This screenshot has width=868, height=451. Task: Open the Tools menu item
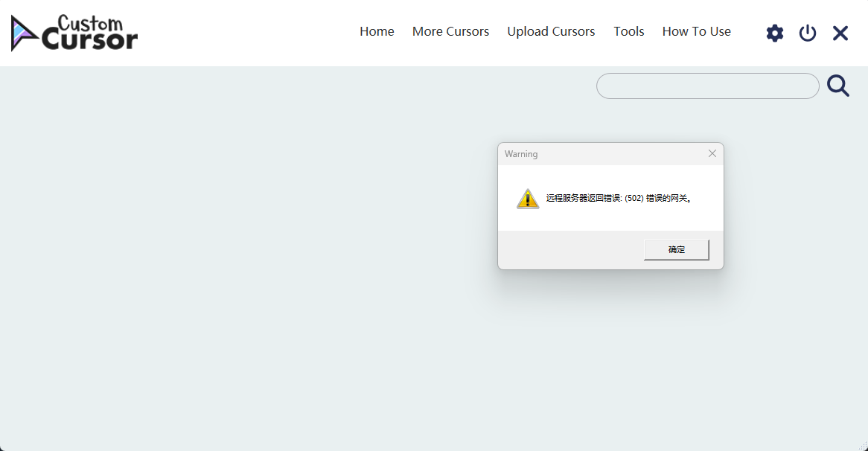[629, 31]
